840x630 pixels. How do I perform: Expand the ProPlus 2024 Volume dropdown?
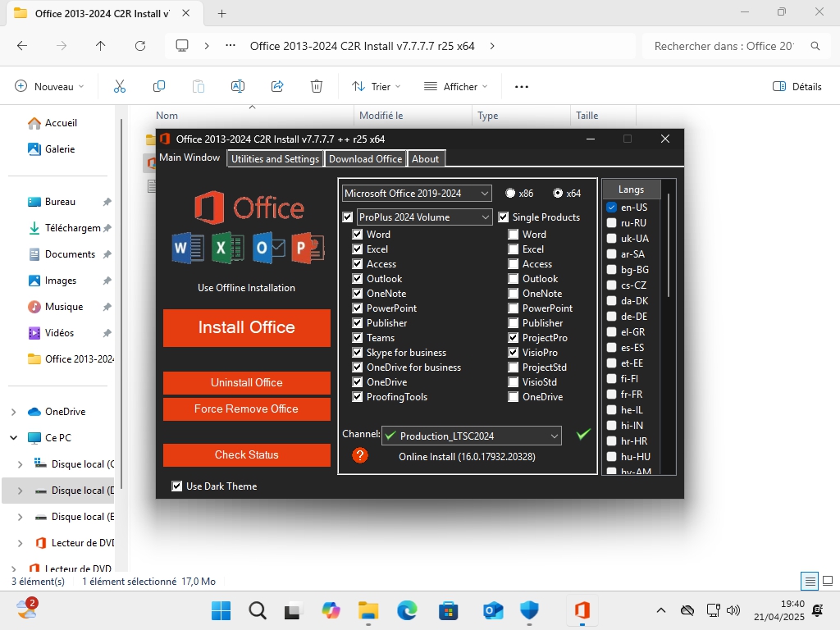click(x=424, y=217)
